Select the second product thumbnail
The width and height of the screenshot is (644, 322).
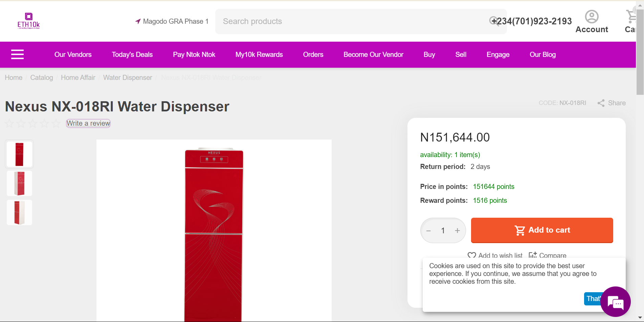coord(19,183)
